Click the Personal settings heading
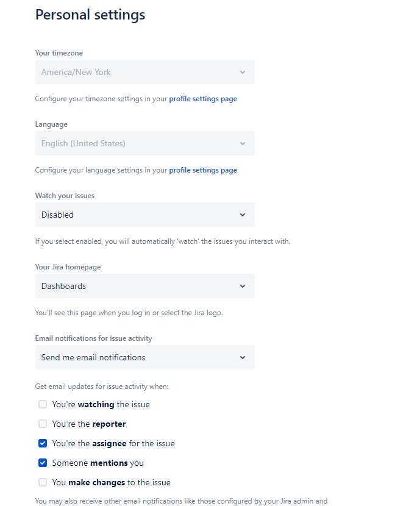This screenshot has height=506, width=420. [90, 14]
